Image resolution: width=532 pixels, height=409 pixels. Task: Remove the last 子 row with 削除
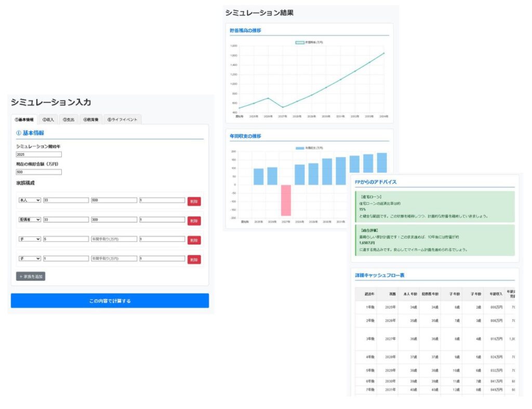194,260
